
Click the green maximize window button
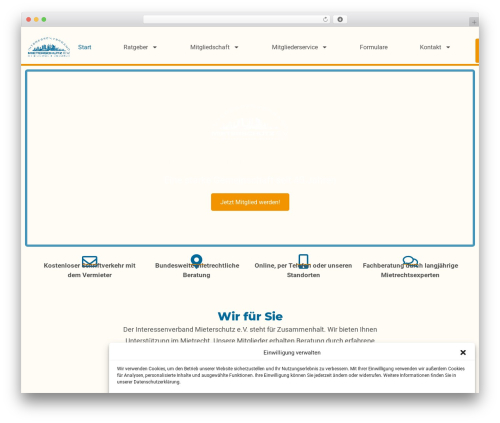click(44, 19)
